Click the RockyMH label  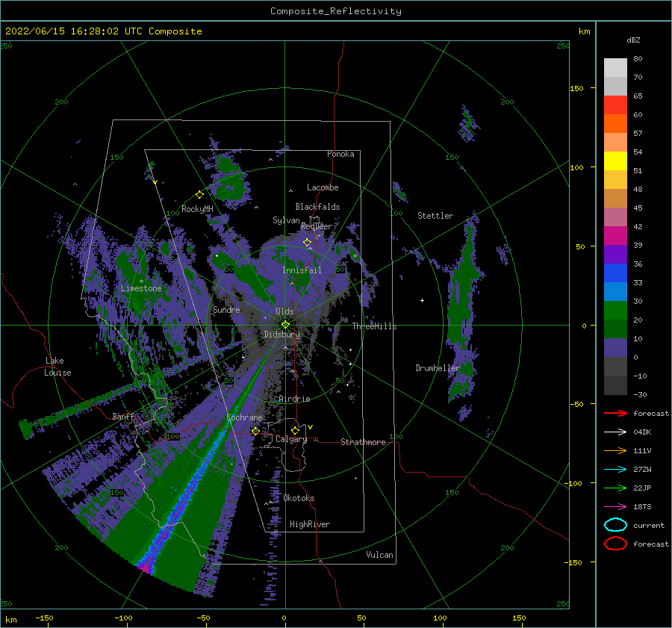click(x=197, y=209)
